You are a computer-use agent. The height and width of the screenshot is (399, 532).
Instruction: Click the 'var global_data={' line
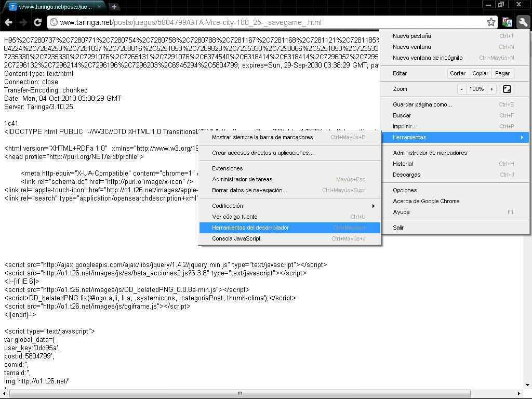[30, 340]
